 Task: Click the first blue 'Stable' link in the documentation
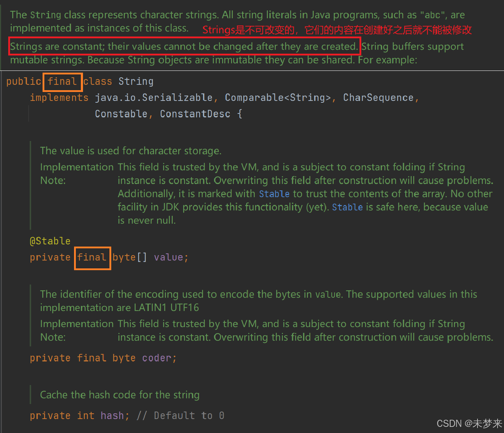[274, 194]
